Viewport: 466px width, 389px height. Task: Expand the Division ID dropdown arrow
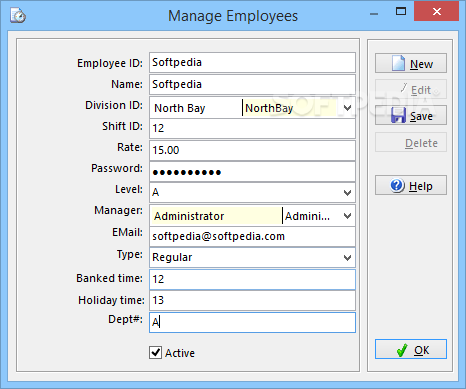click(x=347, y=108)
